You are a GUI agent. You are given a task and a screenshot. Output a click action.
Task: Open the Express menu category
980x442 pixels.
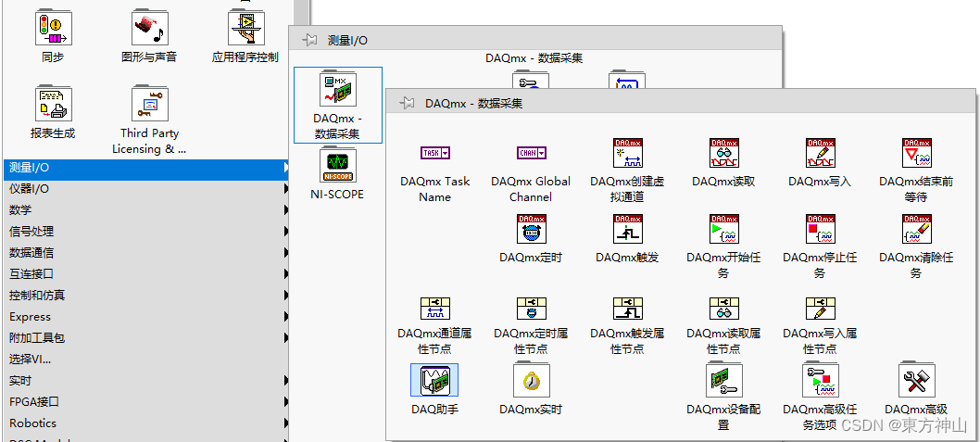point(145,316)
